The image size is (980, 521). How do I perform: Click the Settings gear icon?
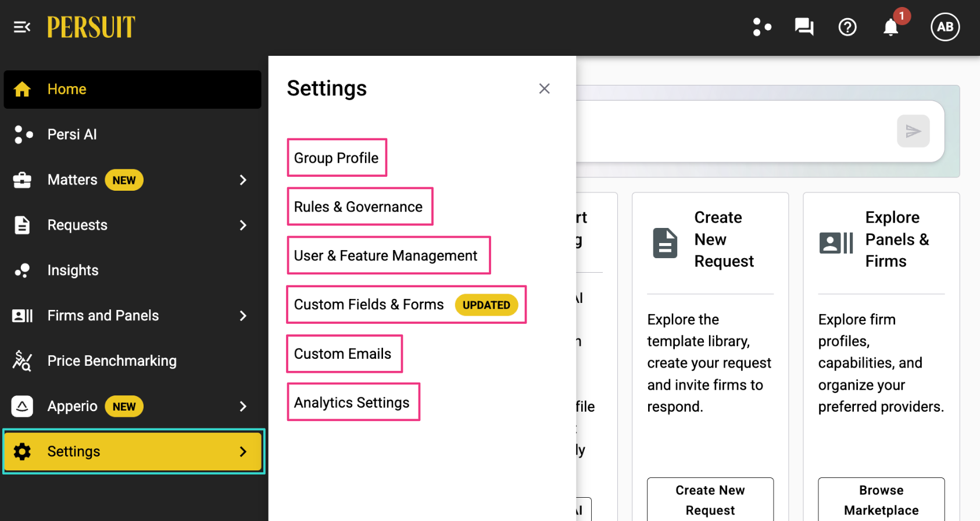(22, 451)
